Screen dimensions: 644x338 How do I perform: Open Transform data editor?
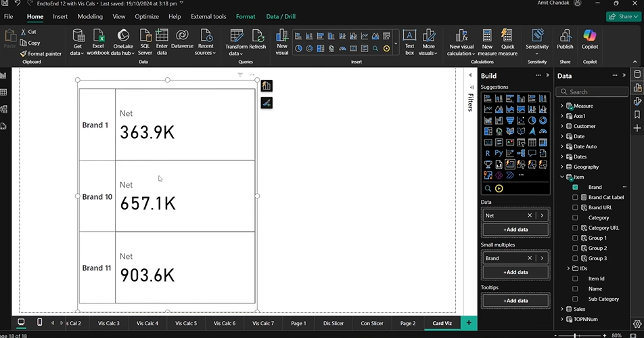pyautogui.click(x=236, y=43)
